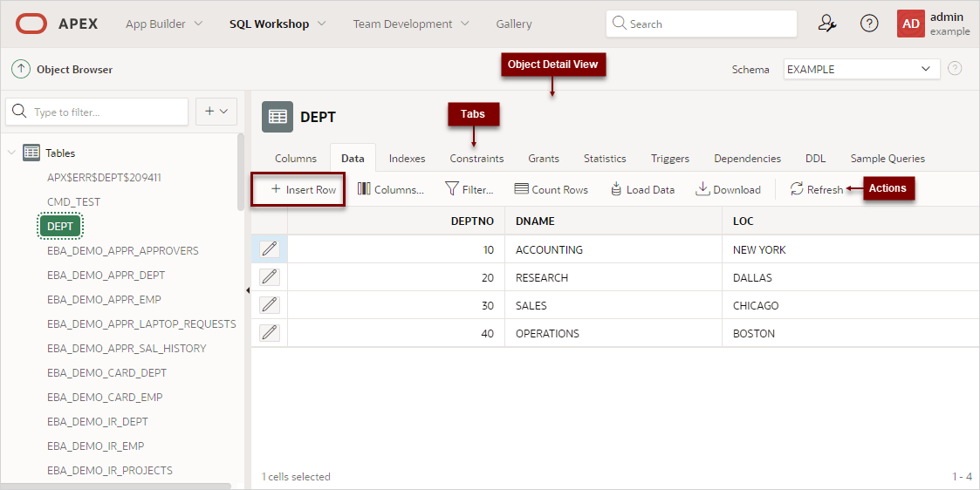The image size is (980, 490).
Task: Select the EBA_DEMO_APPR_EMP table
Action: tap(105, 299)
